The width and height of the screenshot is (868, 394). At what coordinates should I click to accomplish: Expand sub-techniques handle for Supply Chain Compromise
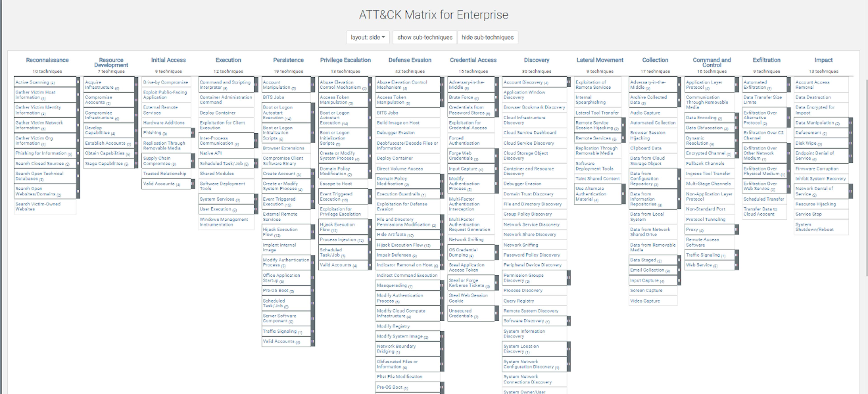click(x=193, y=161)
